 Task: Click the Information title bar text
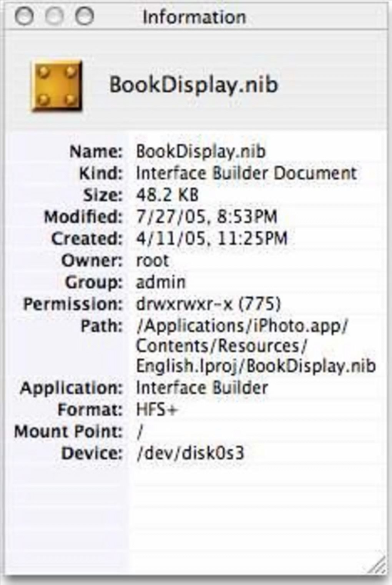tap(194, 17)
